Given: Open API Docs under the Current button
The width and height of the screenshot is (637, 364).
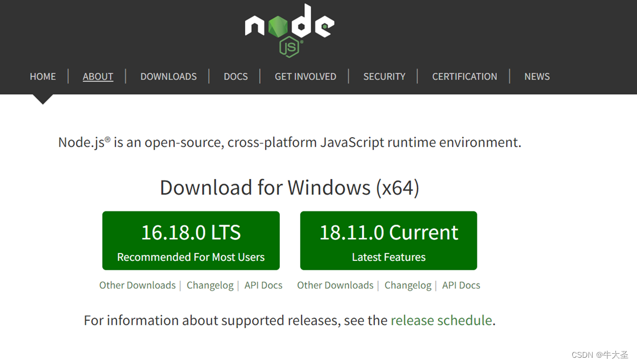Looking at the screenshot, I should (461, 285).
